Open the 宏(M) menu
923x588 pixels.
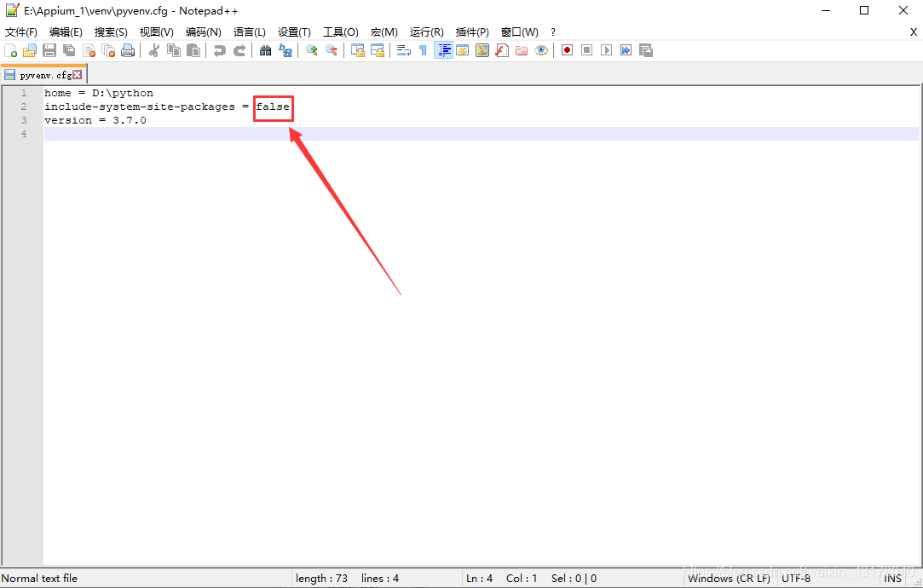point(384,32)
